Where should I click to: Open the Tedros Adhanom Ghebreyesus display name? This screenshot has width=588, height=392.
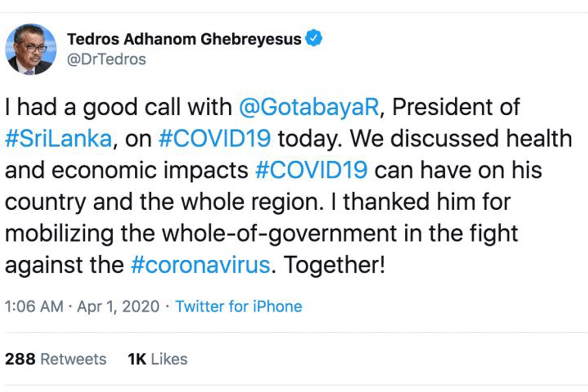click(x=184, y=39)
